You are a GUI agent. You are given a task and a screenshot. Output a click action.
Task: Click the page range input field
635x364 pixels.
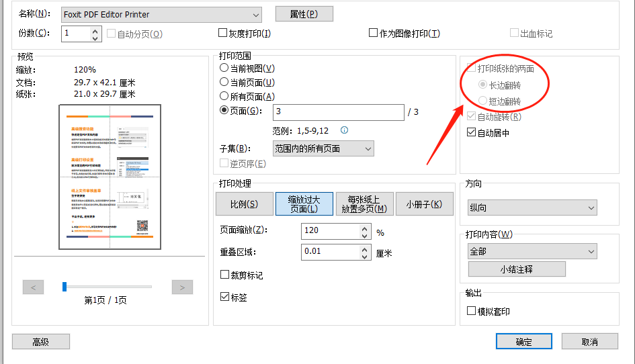point(339,112)
